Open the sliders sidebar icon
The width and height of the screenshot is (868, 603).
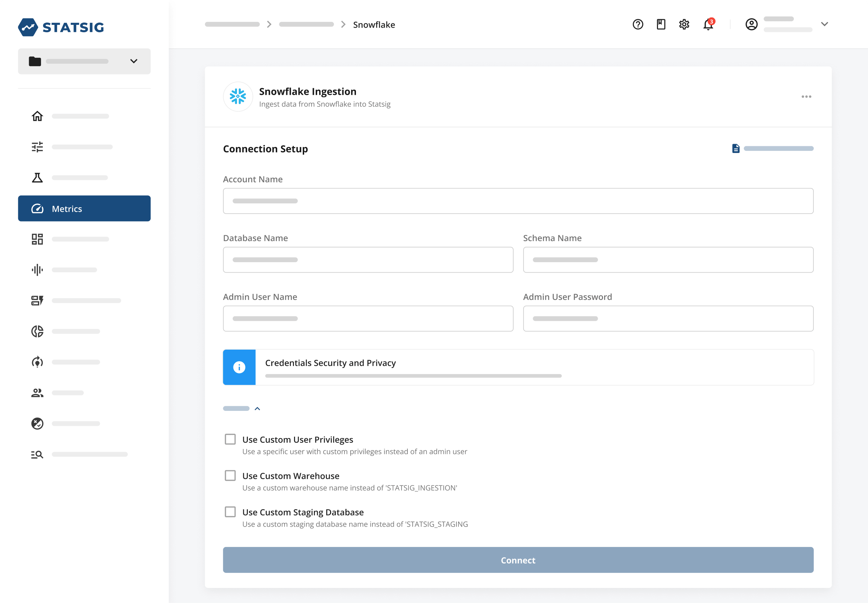coord(37,147)
